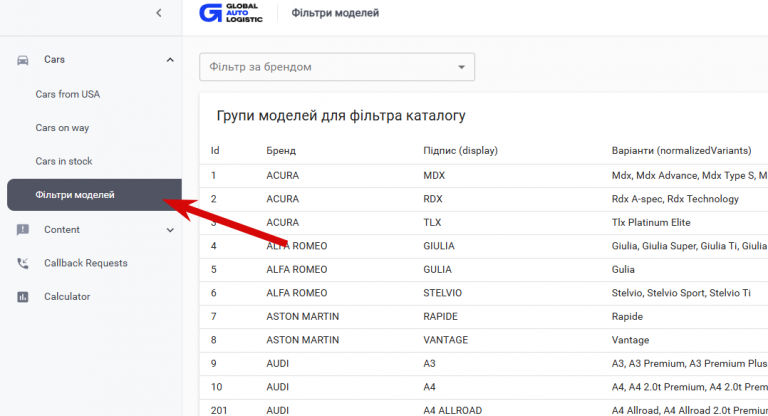Open Cars from USA page

coord(68,94)
